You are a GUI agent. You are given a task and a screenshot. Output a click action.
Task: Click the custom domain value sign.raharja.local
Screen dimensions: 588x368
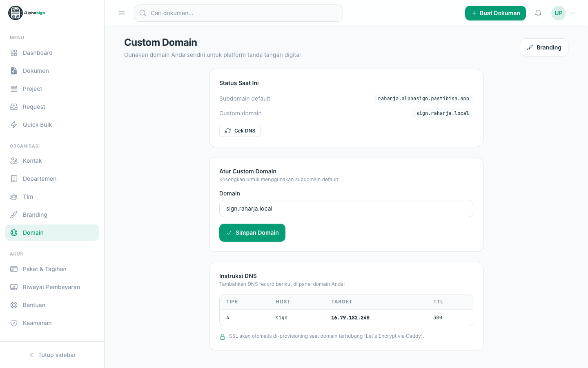click(x=443, y=113)
